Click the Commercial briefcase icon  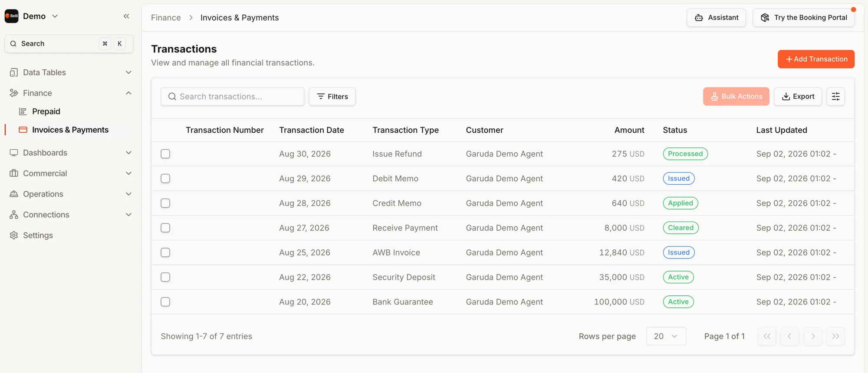pyautogui.click(x=14, y=173)
